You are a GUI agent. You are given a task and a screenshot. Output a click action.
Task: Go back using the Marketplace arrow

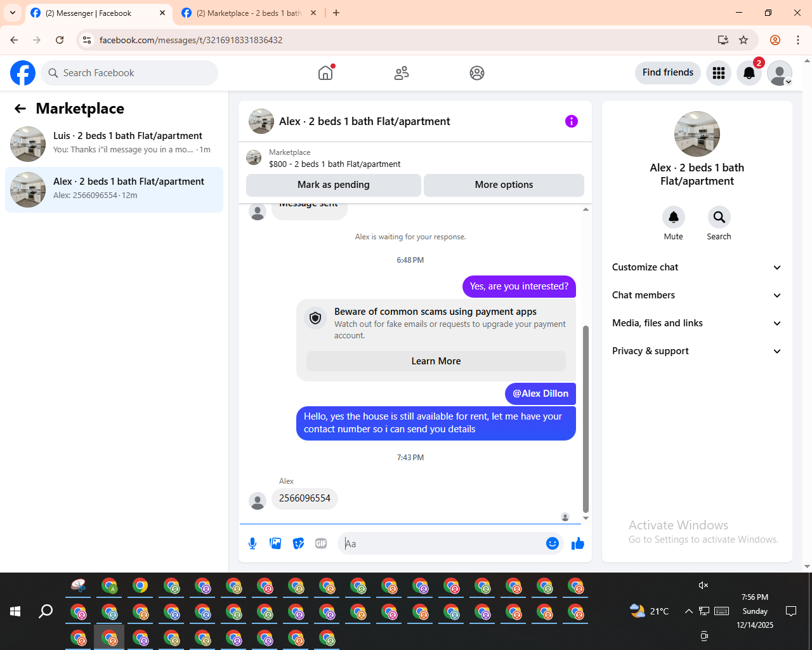[x=20, y=109]
